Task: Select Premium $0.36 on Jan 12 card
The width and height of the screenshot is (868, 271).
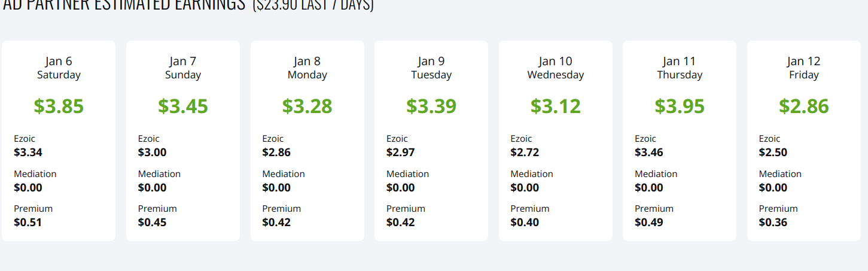Action: 773,223
